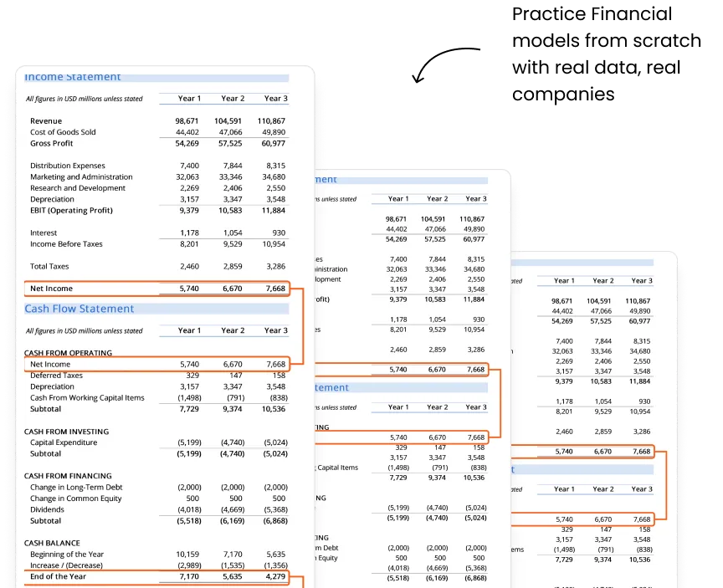
Task: Select Cost of Goods Sold Year 2 value 47,066, front sheet
Action: pos(231,132)
